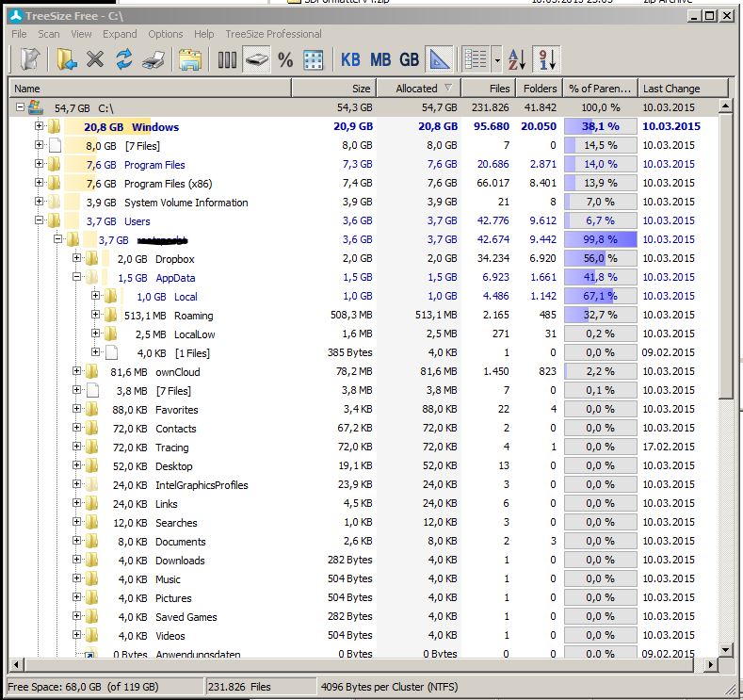This screenshot has height=700, width=743.
Task: Expand the ownCloud folder node
Action: [x=76, y=370]
